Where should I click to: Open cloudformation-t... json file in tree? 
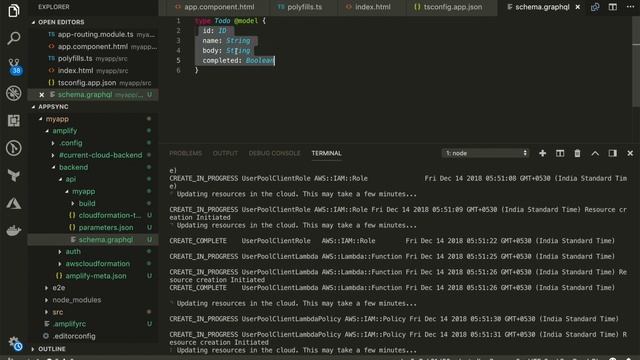(x=93, y=215)
